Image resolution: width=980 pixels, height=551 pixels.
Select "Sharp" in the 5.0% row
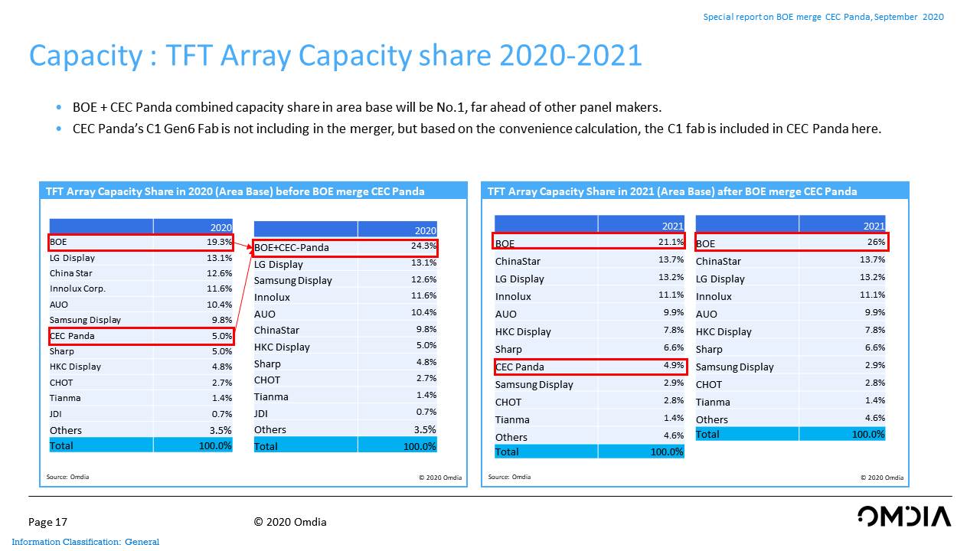(62, 351)
